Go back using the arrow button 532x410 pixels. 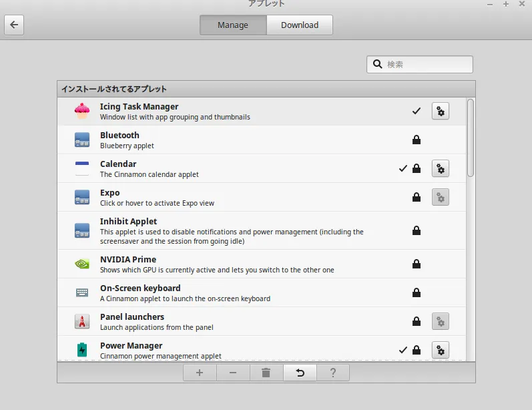[x=14, y=25]
